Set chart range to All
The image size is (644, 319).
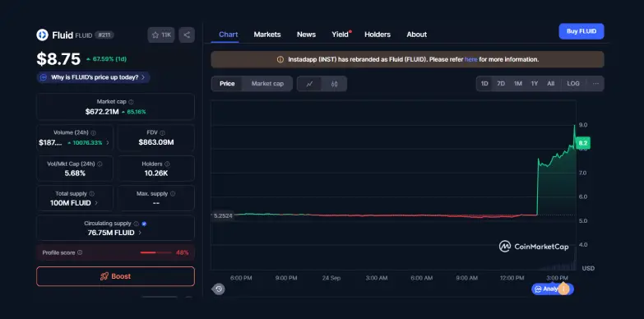(x=551, y=84)
